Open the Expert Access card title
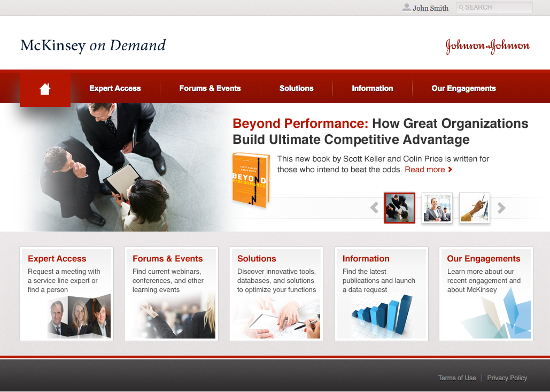The width and height of the screenshot is (550, 392). coord(57,259)
